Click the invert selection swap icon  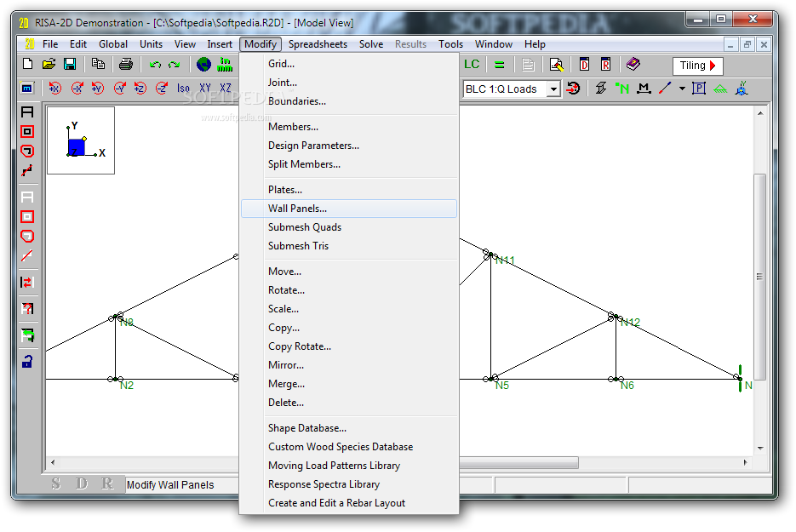(27, 283)
